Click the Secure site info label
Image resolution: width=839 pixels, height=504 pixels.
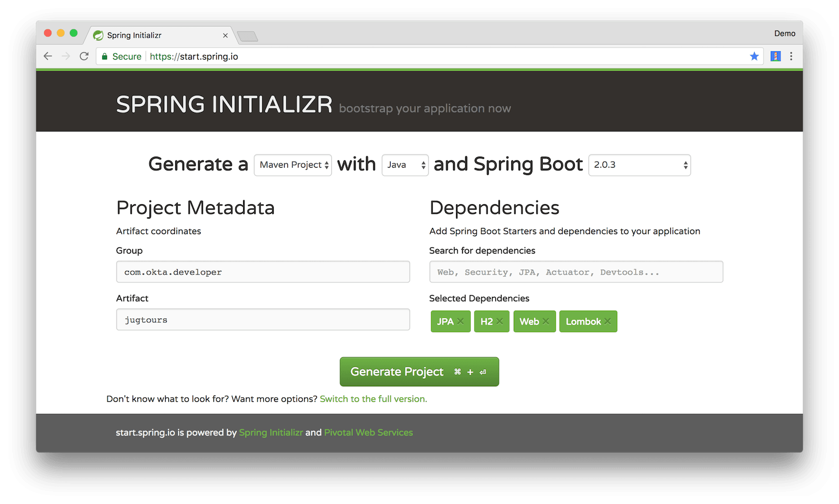tap(127, 57)
